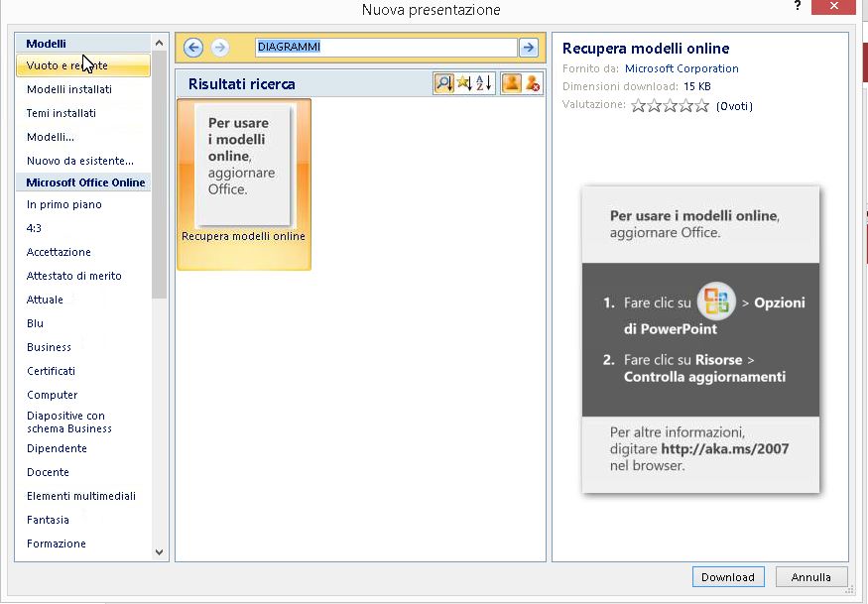The width and height of the screenshot is (868, 604).
Task: Click the Microsoft Corporation provider link
Action: [682, 68]
